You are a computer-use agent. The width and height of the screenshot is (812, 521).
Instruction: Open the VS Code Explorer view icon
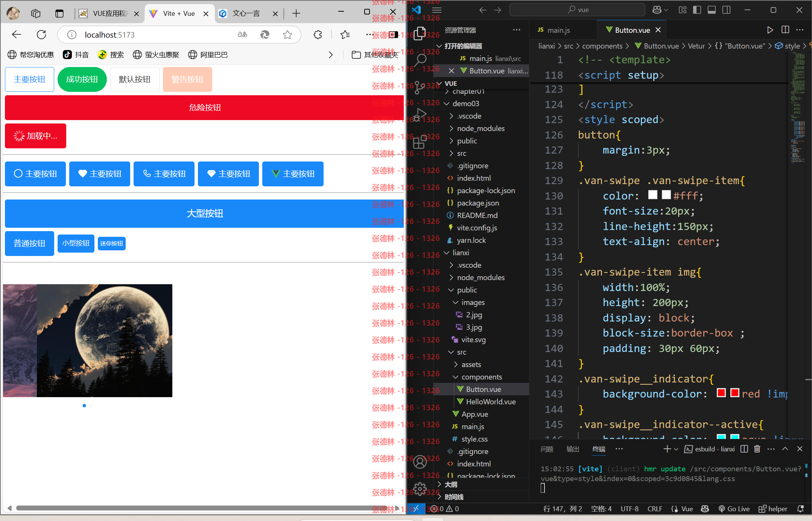[x=420, y=34]
